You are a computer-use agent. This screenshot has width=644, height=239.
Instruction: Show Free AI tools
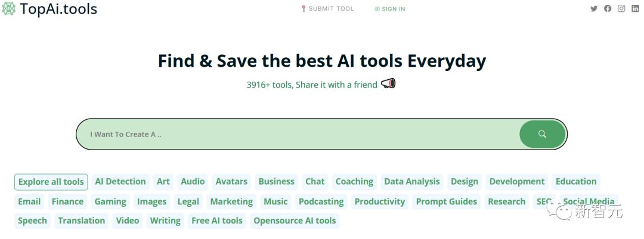coord(217,221)
